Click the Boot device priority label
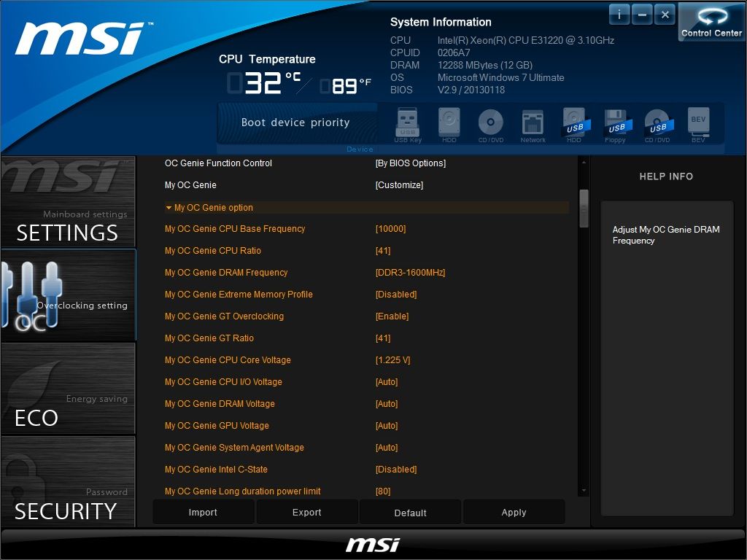Image resolution: width=747 pixels, height=560 pixels. point(295,122)
